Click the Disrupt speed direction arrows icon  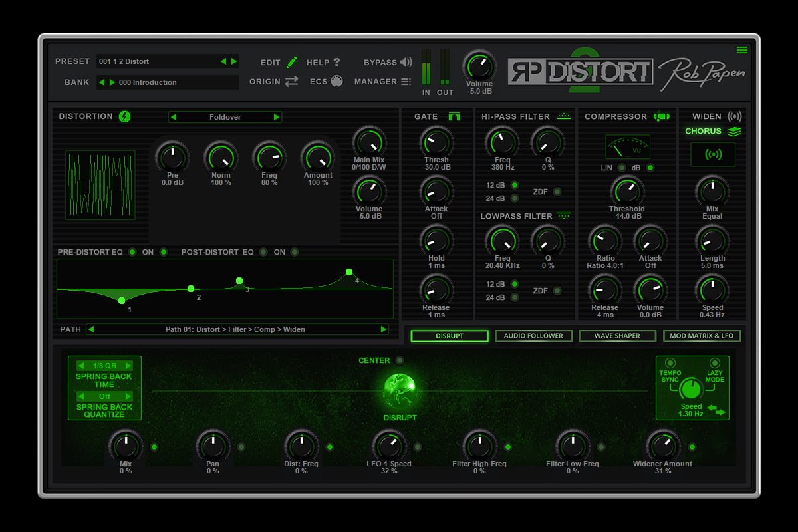(716, 410)
